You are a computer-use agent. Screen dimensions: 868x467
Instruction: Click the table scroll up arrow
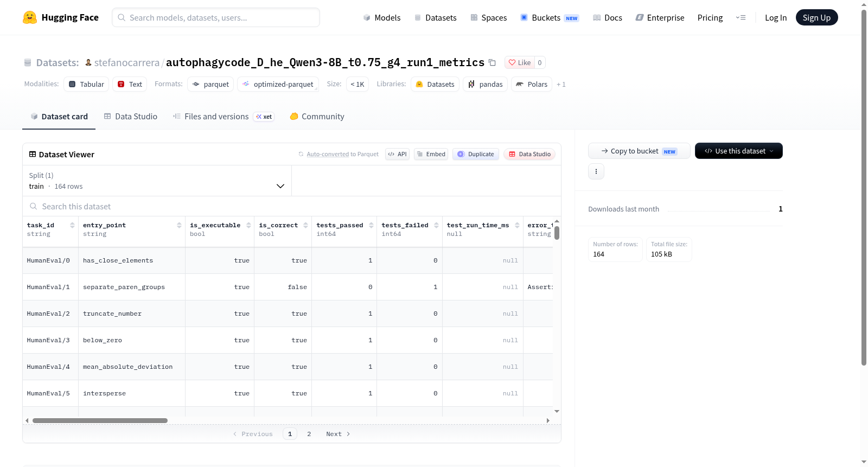(x=557, y=221)
